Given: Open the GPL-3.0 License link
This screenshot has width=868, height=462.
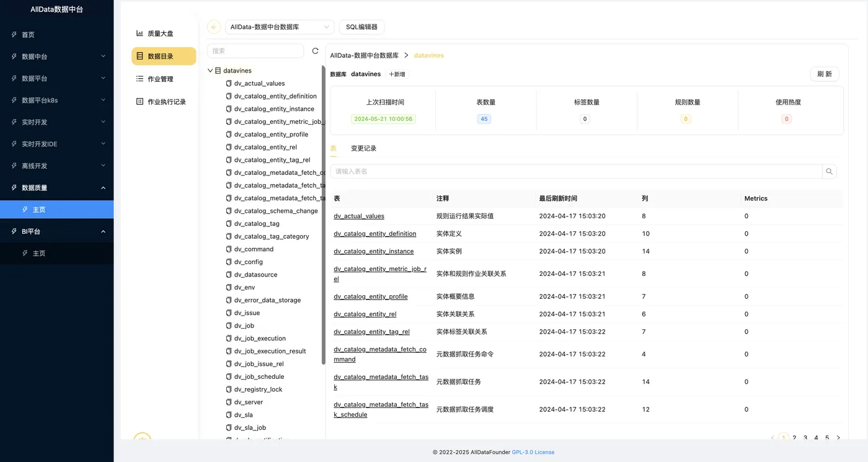Looking at the screenshot, I should 533,453.
